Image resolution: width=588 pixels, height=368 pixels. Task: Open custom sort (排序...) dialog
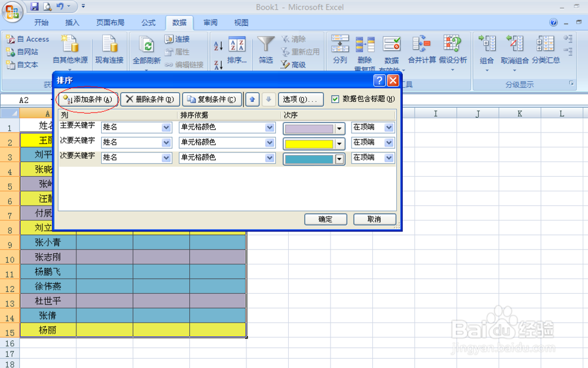tap(237, 49)
